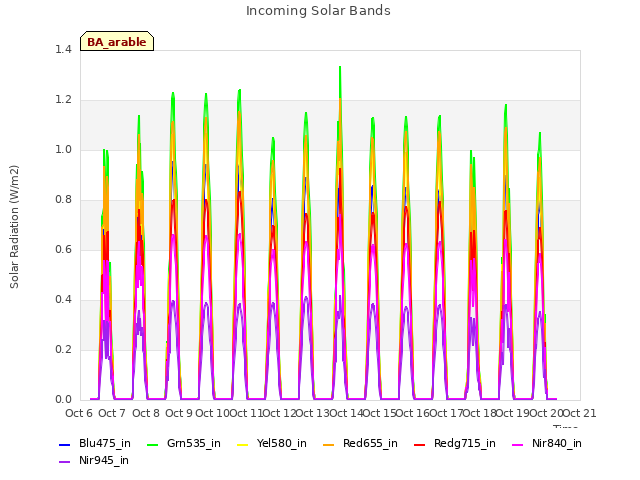Click the Nir840_in legend label
Viewport: 640px width, 480px height.
[x=557, y=443]
